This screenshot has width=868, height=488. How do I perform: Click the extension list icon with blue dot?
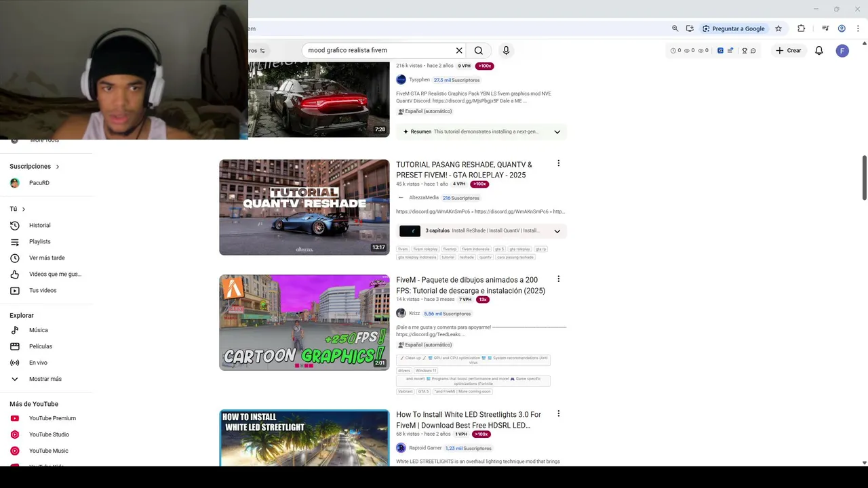[x=730, y=51]
